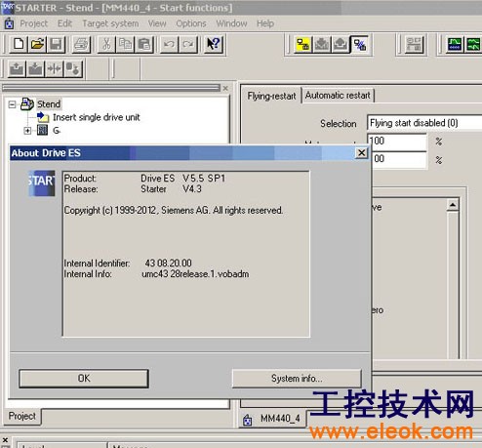Click the grayed configuration icon in top toolbar
Screen dimensions: 482x448
[414, 44]
